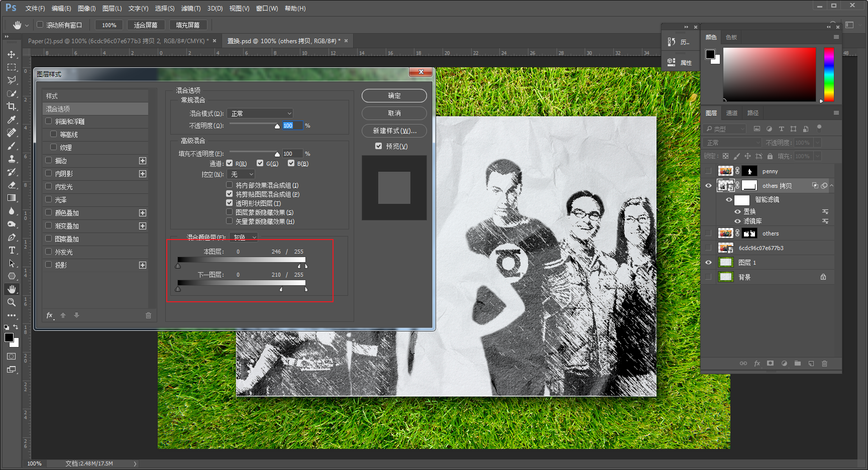Switch to the 通道 tab
The image size is (868, 470).
pos(732,113)
